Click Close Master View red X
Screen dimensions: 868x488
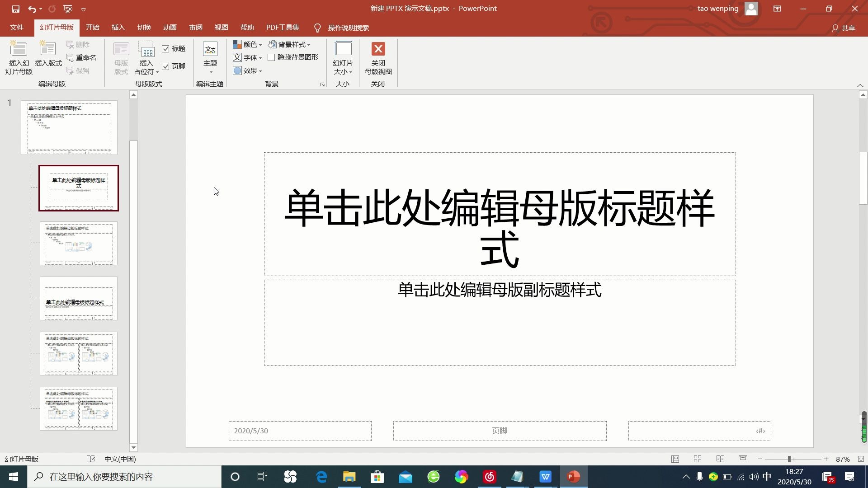coord(378,49)
